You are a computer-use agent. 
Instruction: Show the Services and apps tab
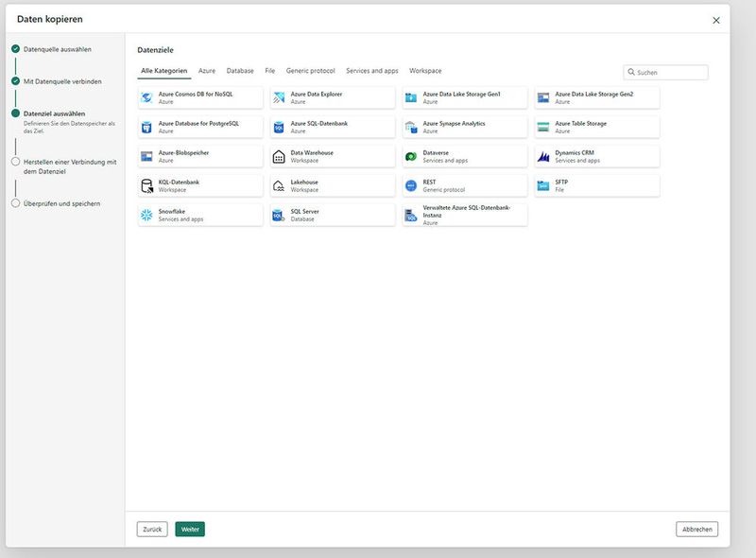(371, 71)
